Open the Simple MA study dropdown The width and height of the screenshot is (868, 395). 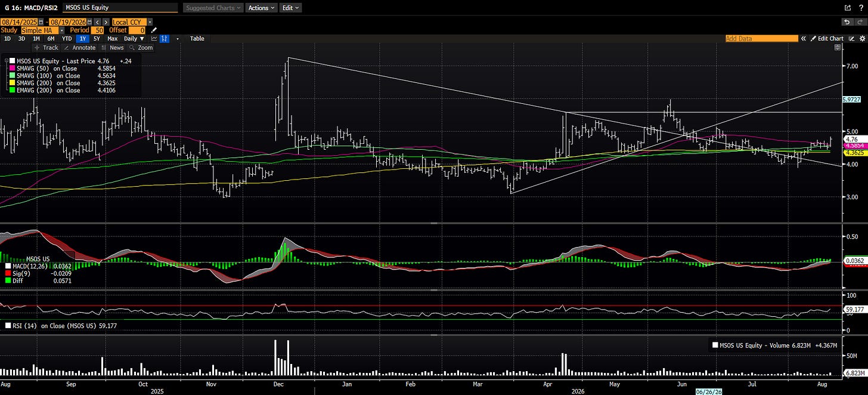point(42,30)
